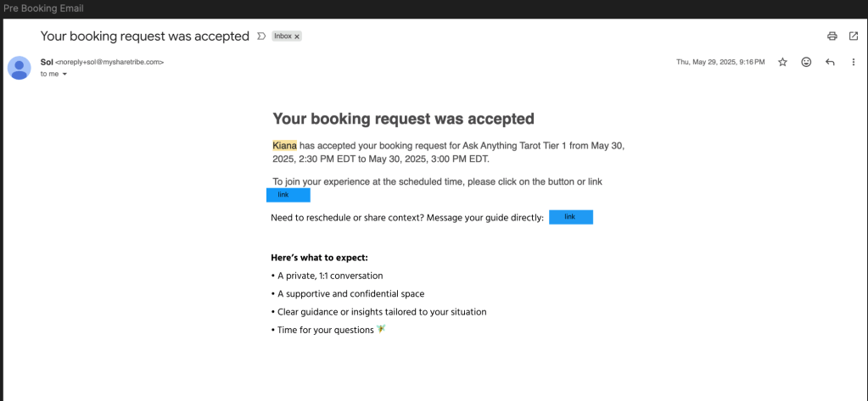Screen dimensions: 868x401
Task: Add an emoji reaction to the email
Action: tap(806, 62)
